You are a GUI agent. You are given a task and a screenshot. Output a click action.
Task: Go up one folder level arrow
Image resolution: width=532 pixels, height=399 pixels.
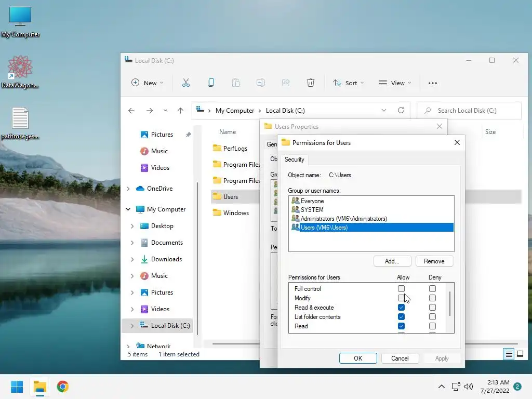click(180, 111)
